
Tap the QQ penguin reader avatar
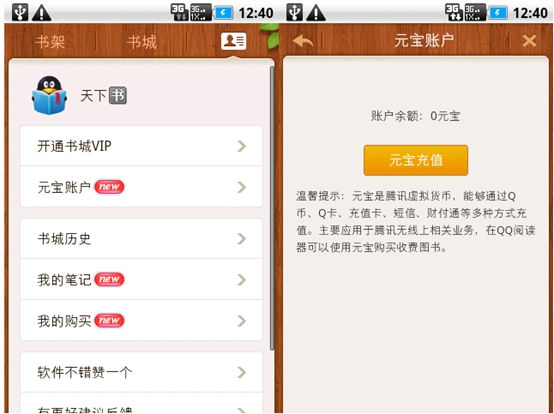click(x=49, y=95)
